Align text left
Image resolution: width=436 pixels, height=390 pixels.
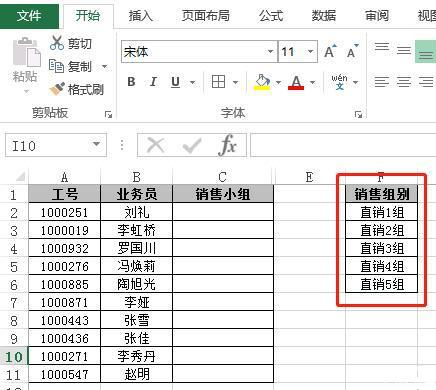(382, 82)
